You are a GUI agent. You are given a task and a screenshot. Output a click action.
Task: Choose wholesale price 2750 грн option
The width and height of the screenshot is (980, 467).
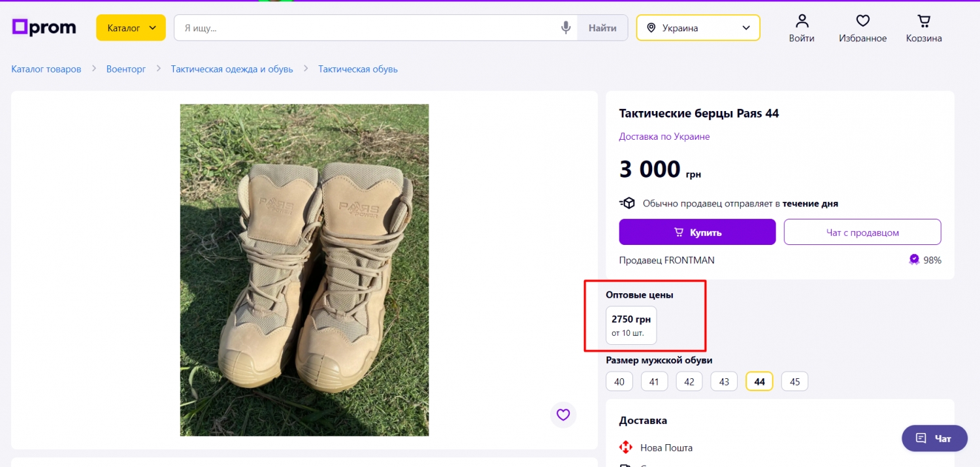click(x=631, y=325)
